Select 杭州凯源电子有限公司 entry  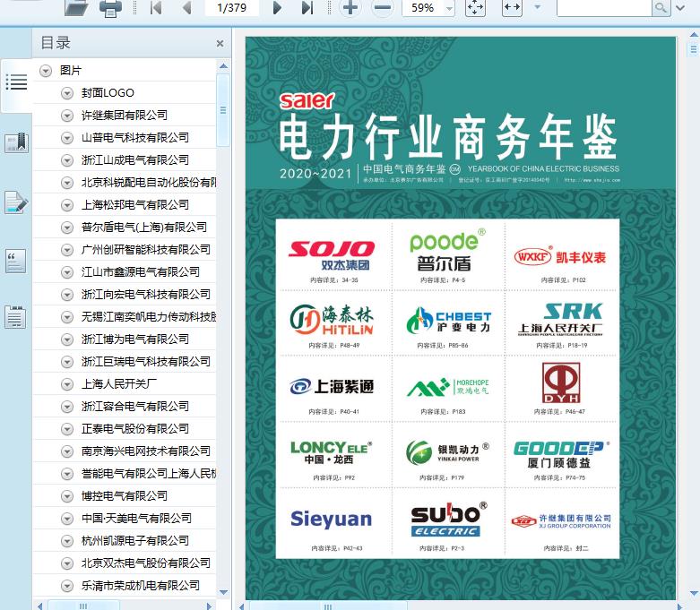click(134, 540)
